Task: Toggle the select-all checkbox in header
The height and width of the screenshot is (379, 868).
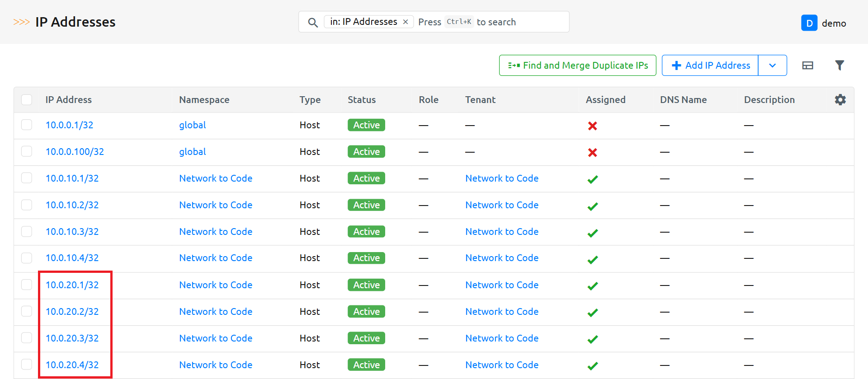Action: 27,100
